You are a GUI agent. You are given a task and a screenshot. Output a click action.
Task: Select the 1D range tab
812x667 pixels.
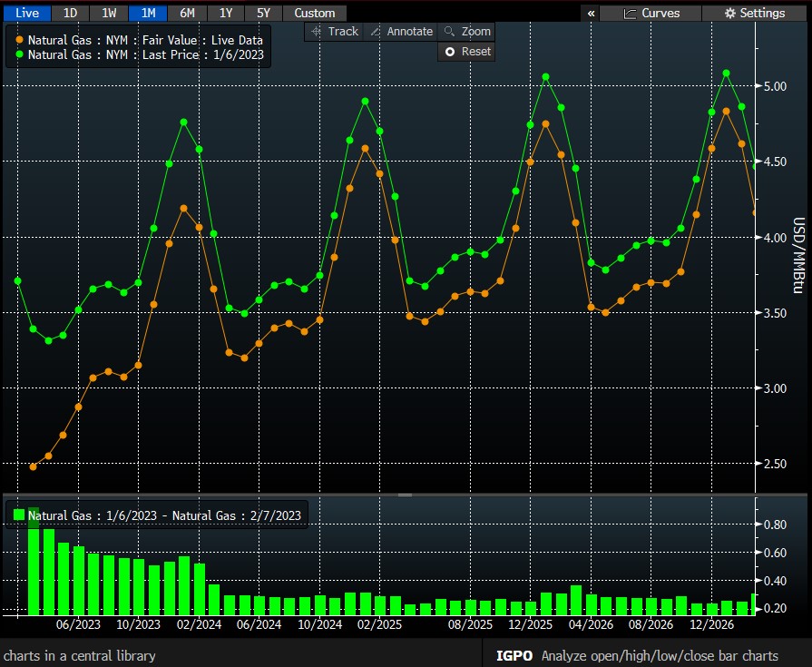[x=70, y=13]
